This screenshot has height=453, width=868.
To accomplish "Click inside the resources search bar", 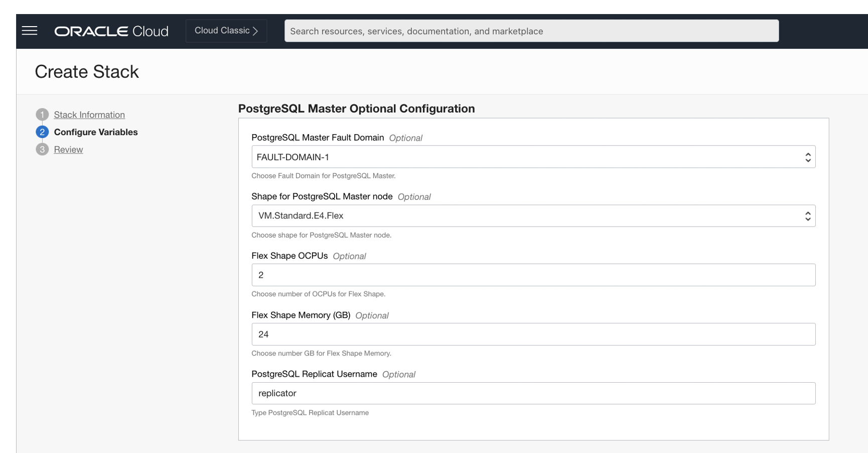I will (x=531, y=31).
